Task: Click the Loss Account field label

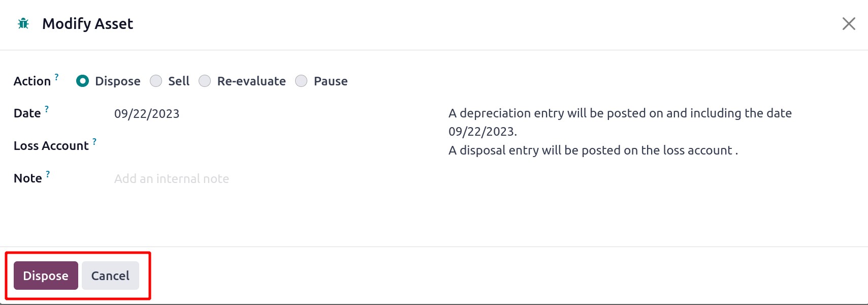Action: (x=51, y=146)
